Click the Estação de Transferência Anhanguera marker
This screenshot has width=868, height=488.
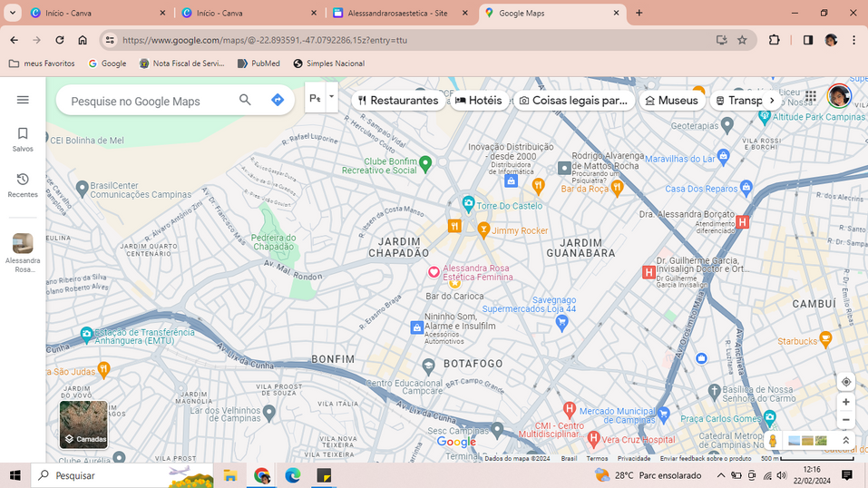point(86,335)
